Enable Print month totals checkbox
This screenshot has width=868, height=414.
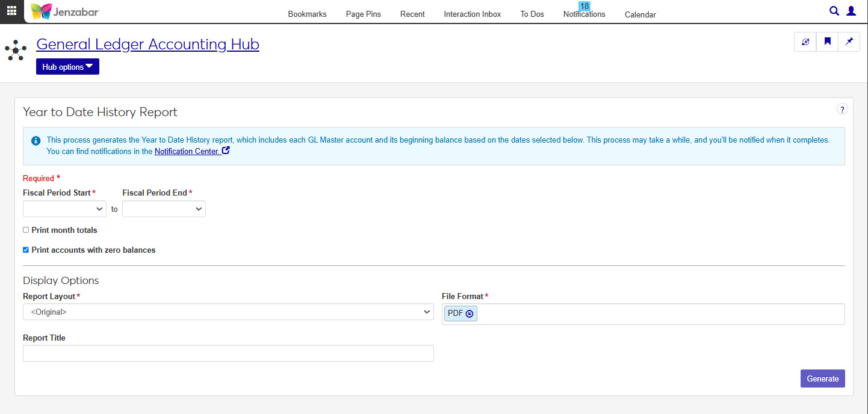point(26,230)
